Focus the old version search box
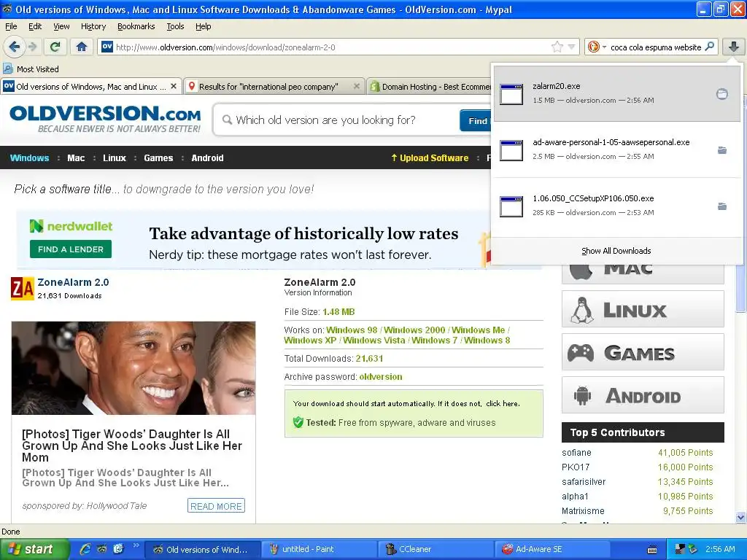 [x=336, y=120]
